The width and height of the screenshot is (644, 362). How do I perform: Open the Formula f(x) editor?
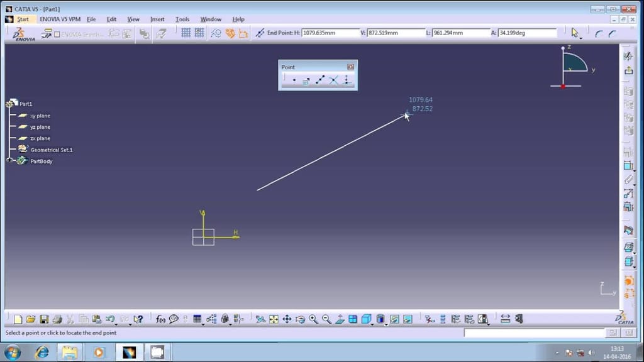point(159,319)
